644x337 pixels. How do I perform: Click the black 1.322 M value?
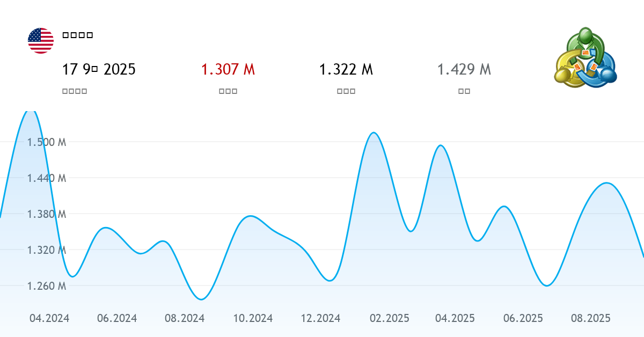346,69
